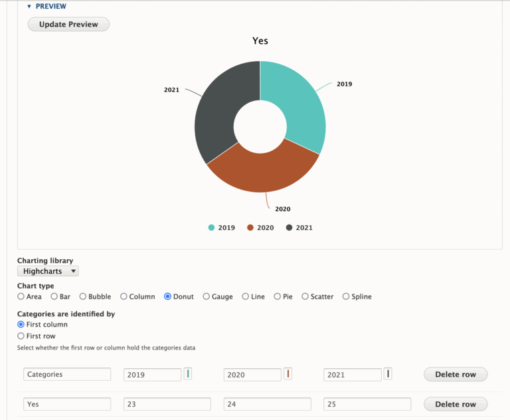Open the Charting library Highcharts dropdown
The height and width of the screenshot is (420, 510).
(x=48, y=271)
